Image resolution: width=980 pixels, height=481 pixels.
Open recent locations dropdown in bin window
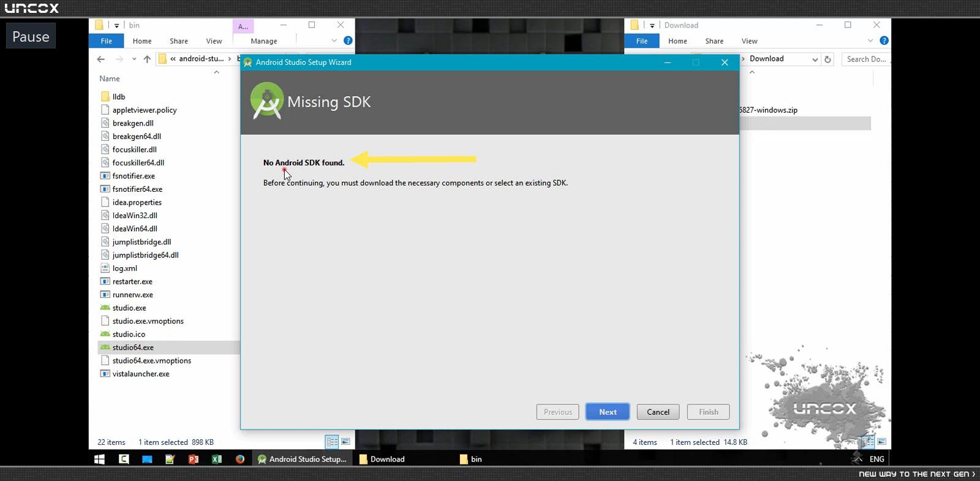134,59
